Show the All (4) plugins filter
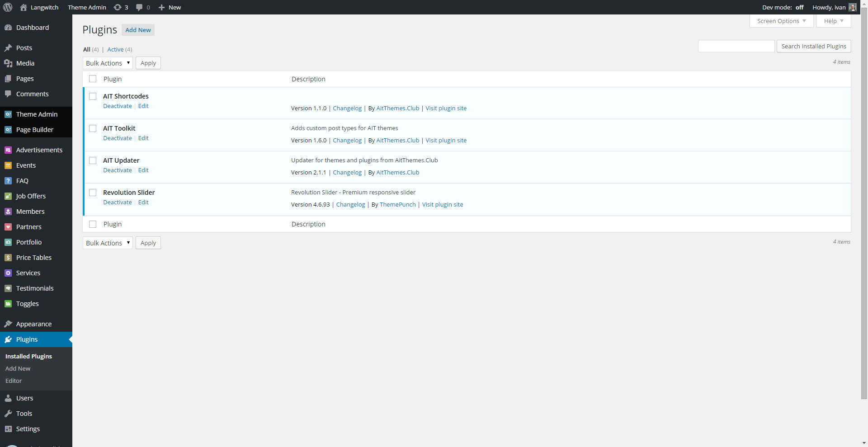 coord(90,49)
